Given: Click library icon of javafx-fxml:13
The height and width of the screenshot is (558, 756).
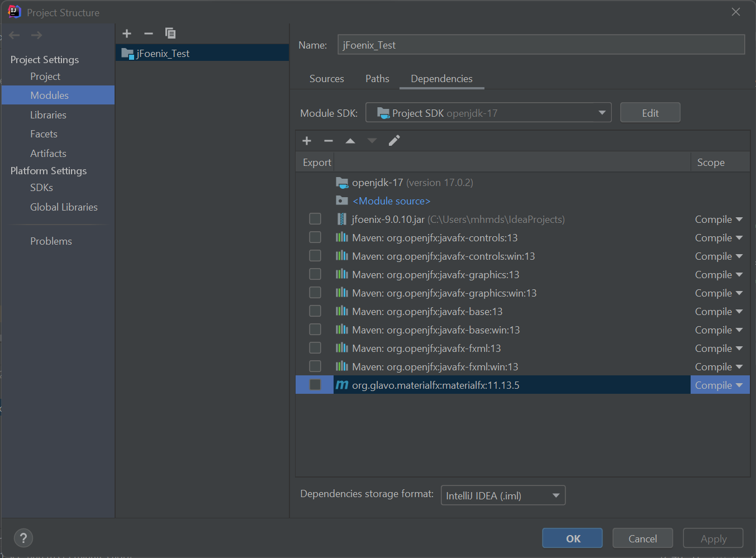Looking at the screenshot, I should (x=342, y=348).
